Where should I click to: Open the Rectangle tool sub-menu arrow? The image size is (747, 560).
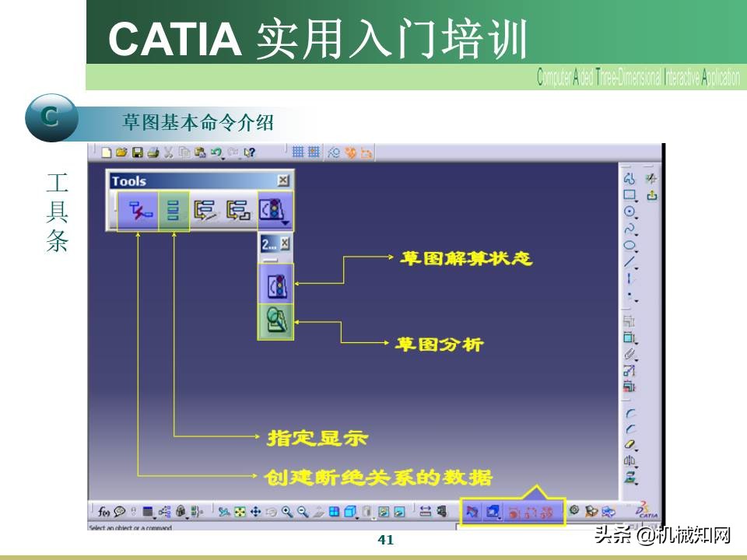pyautogui.click(x=637, y=201)
